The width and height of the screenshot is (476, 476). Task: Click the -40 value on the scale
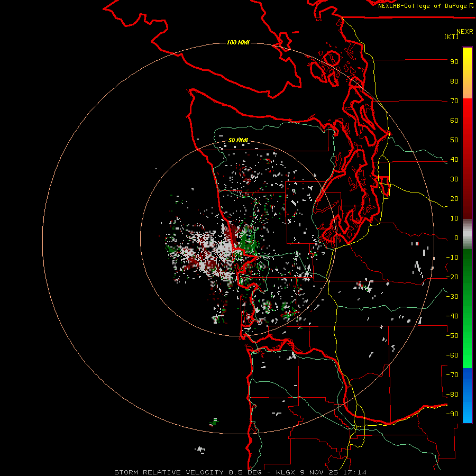(x=452, y=316)
